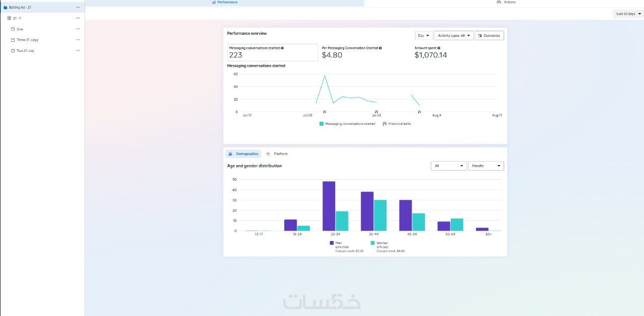Select the Demographics tab

tap(244, 154)
